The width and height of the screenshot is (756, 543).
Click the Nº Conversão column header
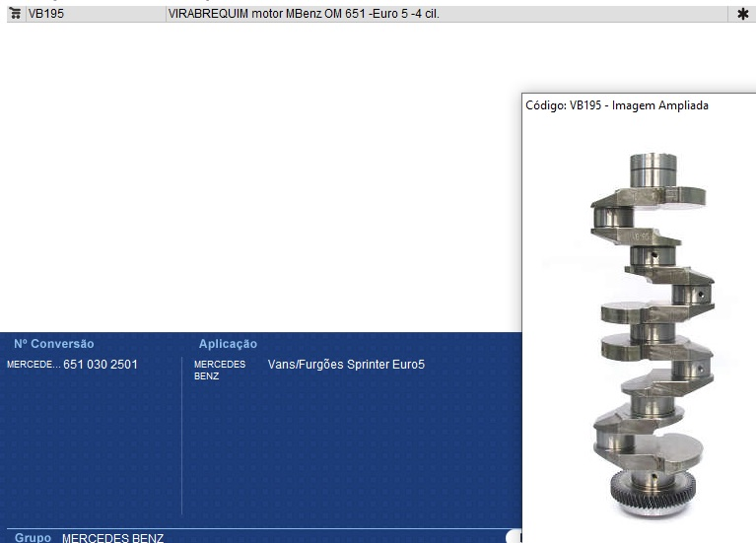click(53, 344)
